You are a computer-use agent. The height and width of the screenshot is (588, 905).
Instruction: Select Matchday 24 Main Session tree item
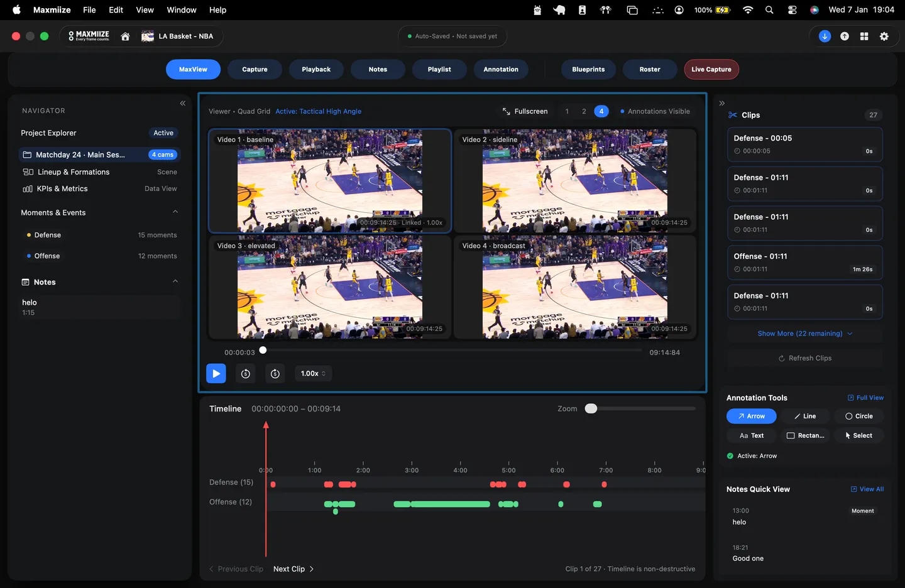pos(100,155)
